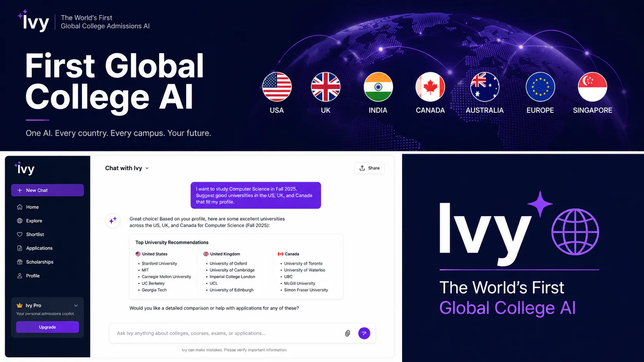Click the 'Would you like a detailed comparison' text

point(214,308)
